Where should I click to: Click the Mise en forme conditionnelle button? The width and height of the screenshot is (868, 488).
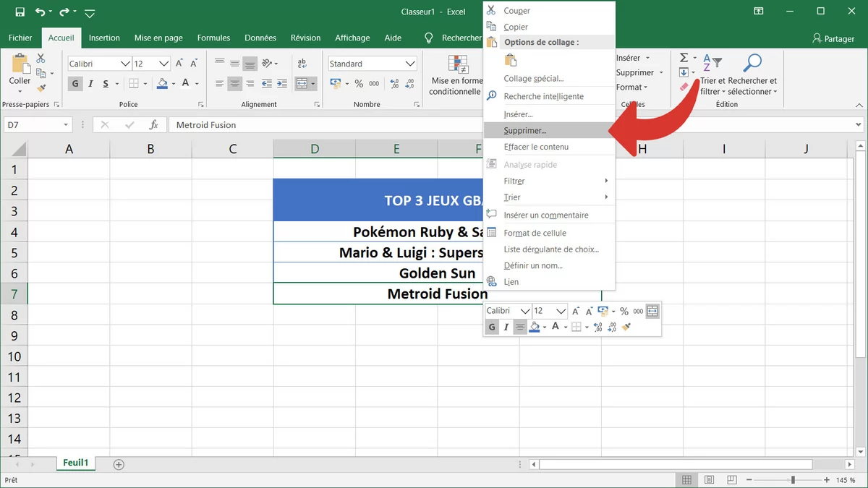coord(455,76)
